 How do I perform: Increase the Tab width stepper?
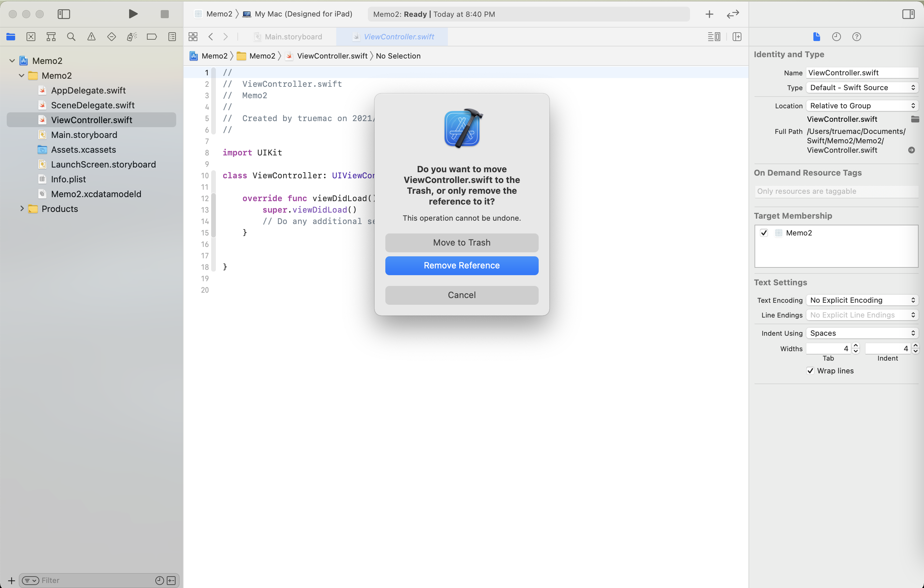click(855, 346)
